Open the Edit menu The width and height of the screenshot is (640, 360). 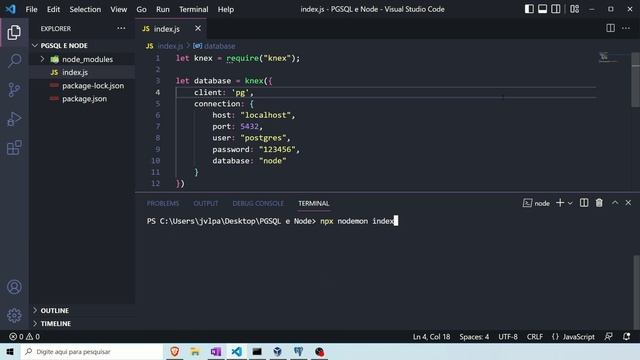tap(53, 9)
